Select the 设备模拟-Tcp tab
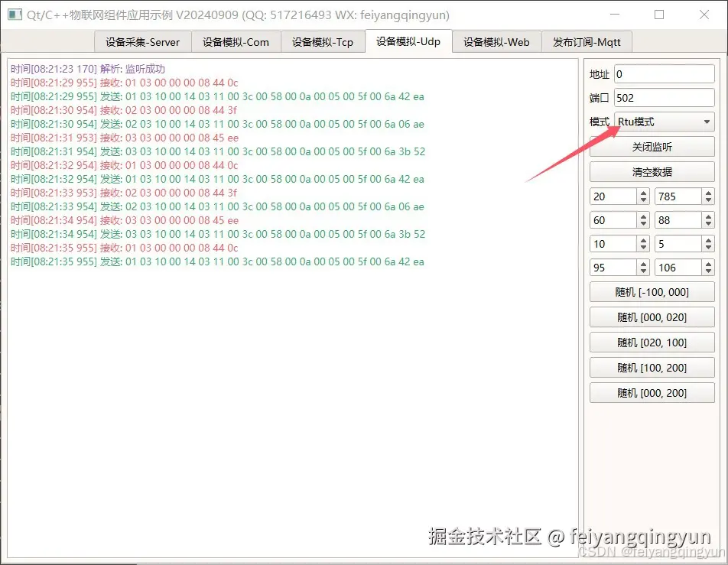 [323, 42]
